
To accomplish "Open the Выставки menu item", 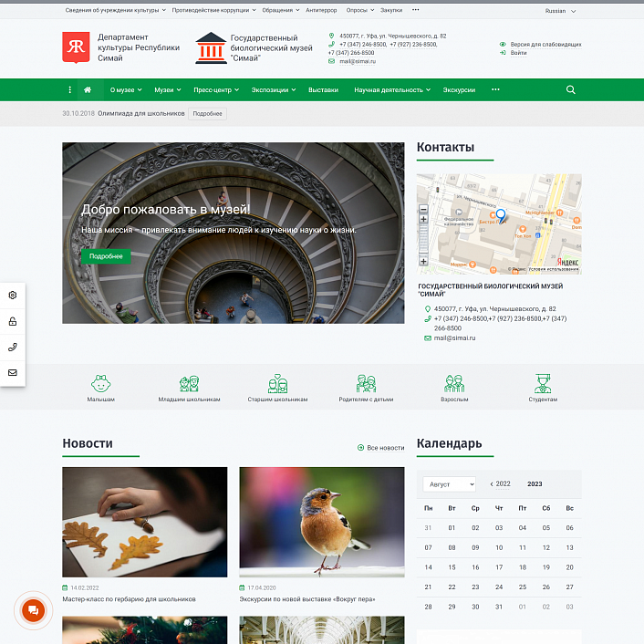I will pyautogui.click(x=323, y=90).
